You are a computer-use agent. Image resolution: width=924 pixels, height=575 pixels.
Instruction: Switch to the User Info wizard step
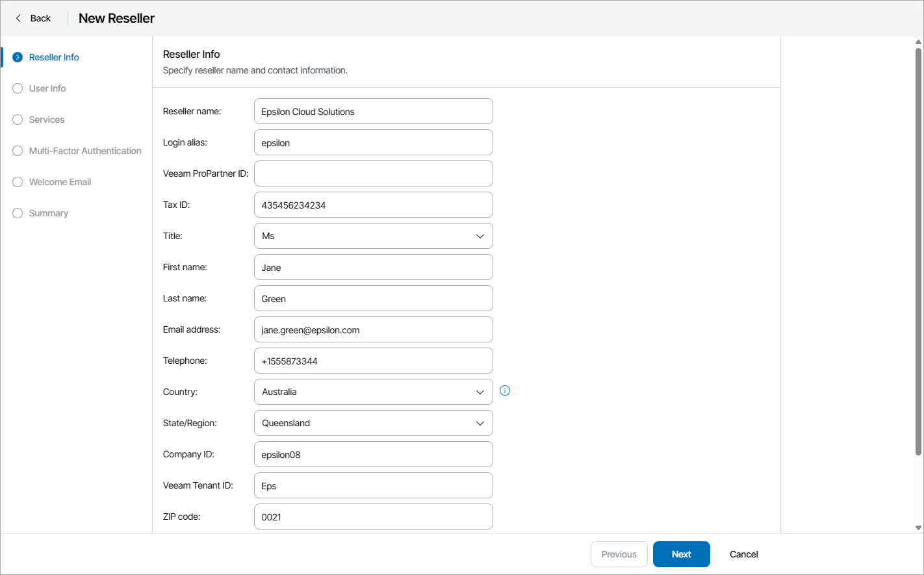point(47,88)
